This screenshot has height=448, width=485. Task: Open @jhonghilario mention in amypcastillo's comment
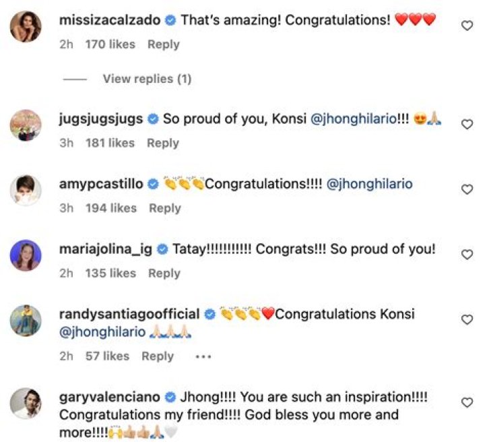(x=369, y=184)
